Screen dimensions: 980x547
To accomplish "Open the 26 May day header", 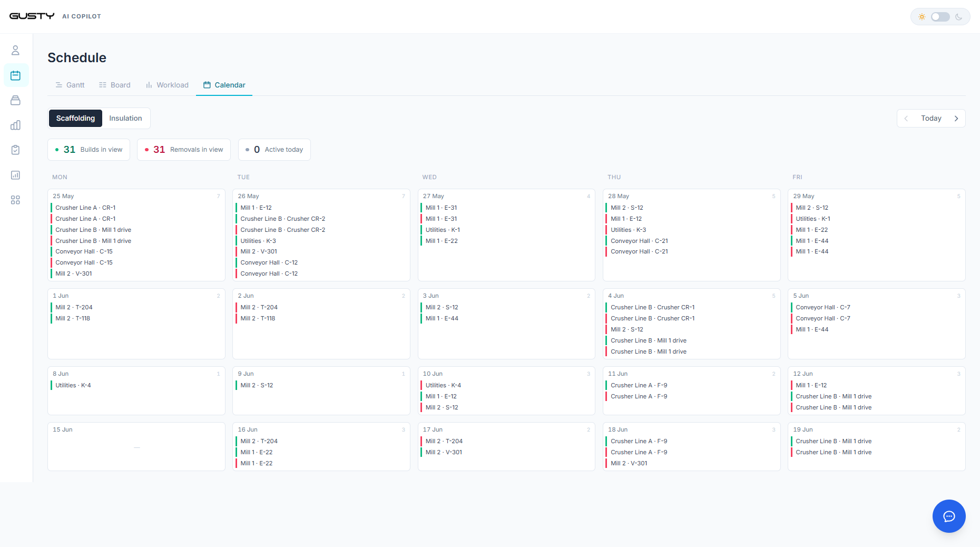I will (x=248, y=196).
